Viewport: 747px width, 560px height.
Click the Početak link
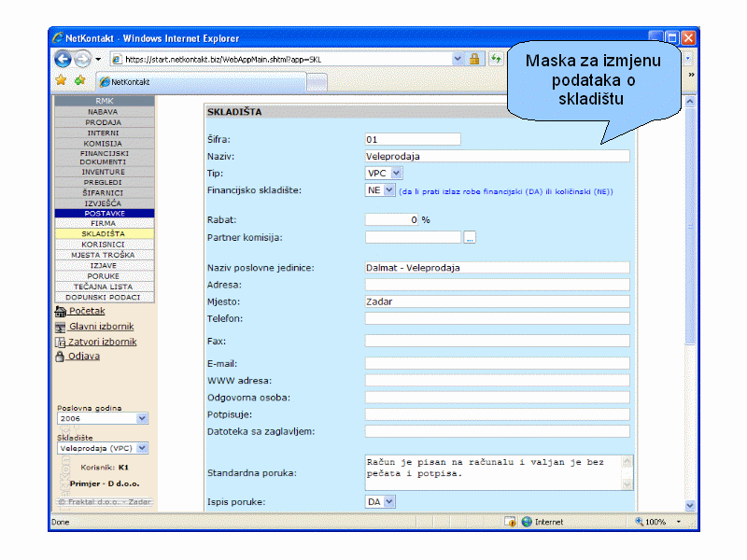[x=87, y=311]
